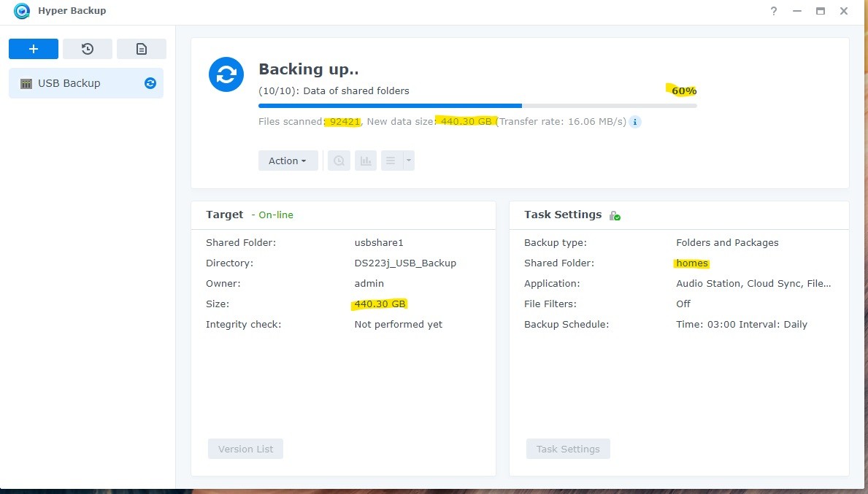
Task: Click the On-line status label
Action: pyautogui.click(x=275, y=215)
